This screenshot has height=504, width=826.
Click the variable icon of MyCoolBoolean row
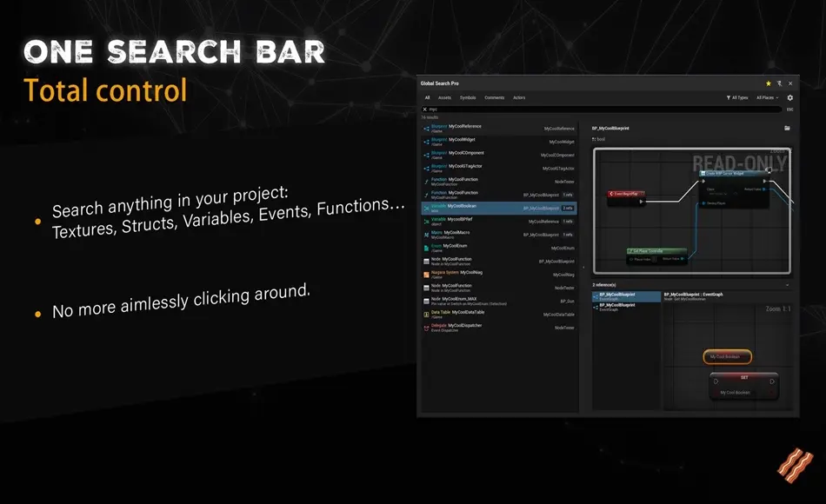(426, 208)
